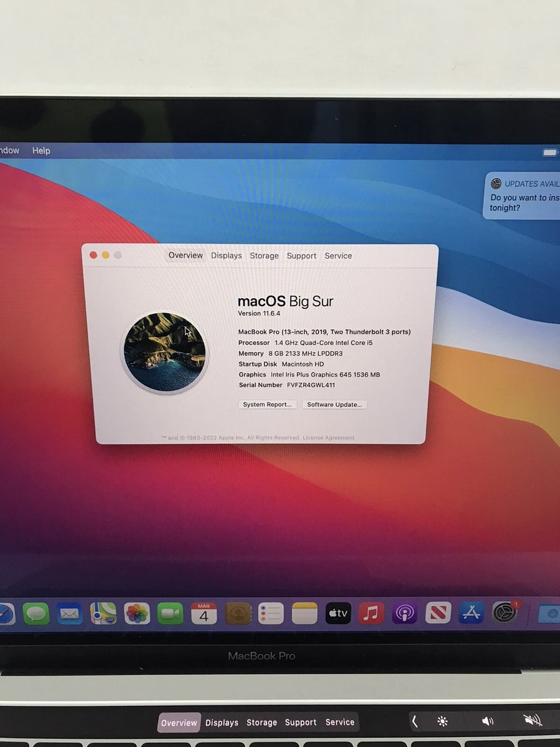560x747 pixels.
Task: Tap brightness control on the Touch Bar
Action: 442,721
